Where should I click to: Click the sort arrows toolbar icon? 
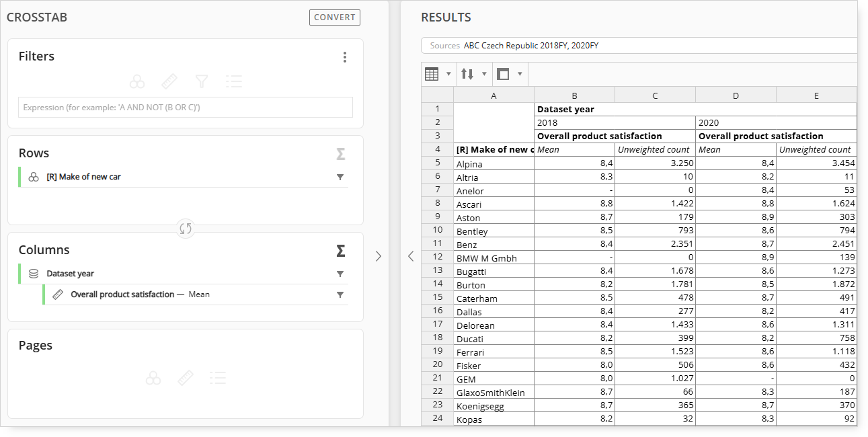pyautogui.click(x=467, y=74)
